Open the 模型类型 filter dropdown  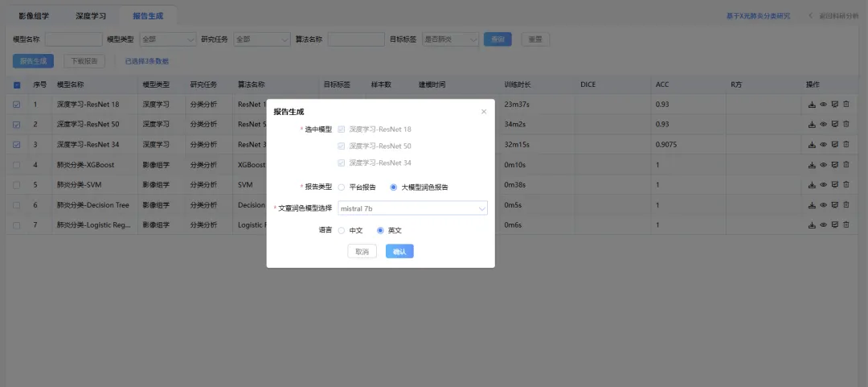[x=168, y=39]
